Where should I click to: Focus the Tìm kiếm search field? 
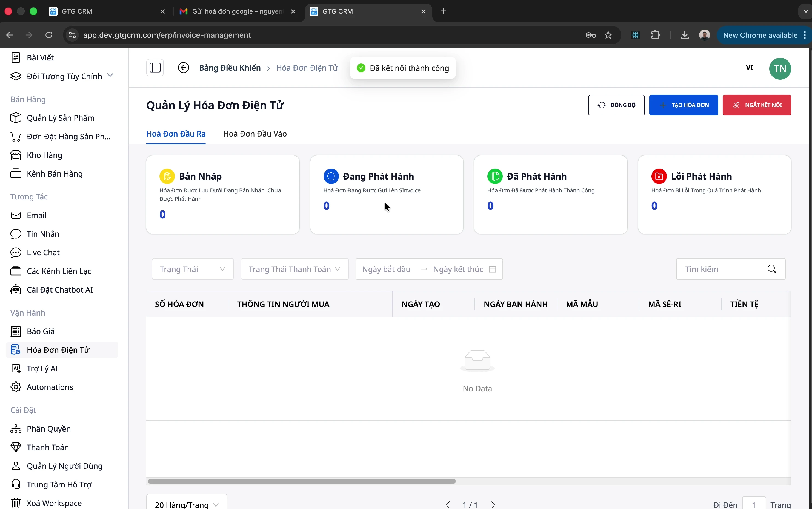coord(721,269)
